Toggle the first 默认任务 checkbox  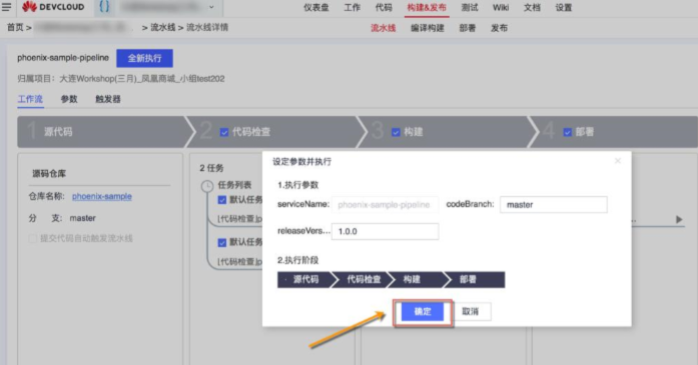click(222, 200)
